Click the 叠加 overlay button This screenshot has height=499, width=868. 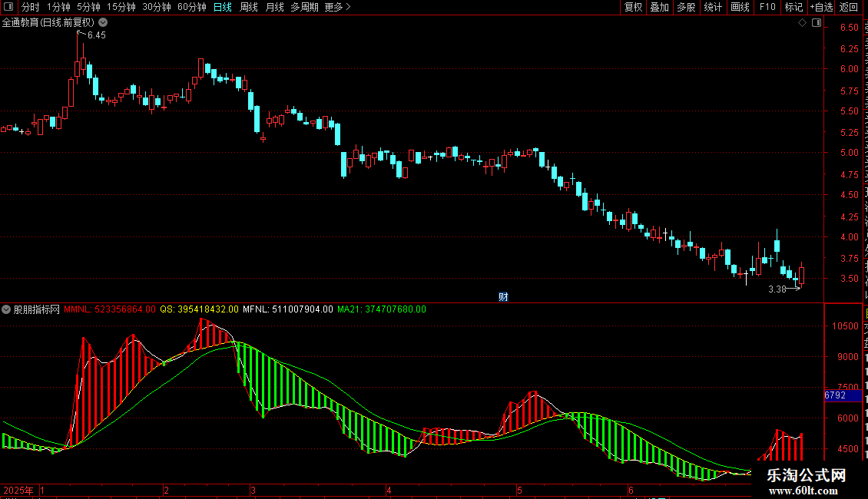(x=659, y=7)
